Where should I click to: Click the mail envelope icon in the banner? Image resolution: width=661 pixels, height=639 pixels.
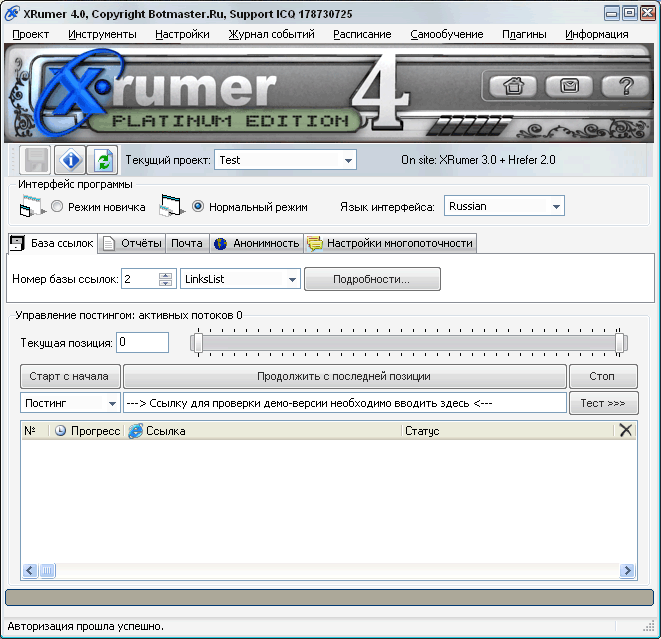(569, 86)
